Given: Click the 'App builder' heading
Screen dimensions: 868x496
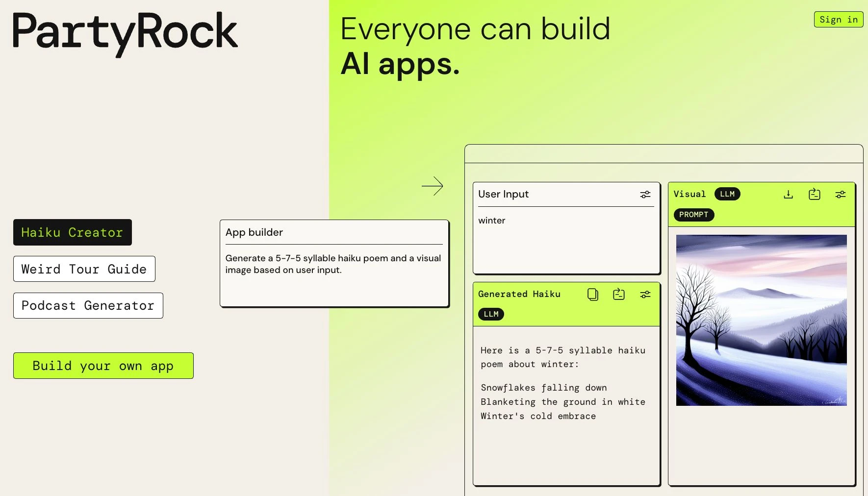Looking at the screenshot, I should [254, 232].
